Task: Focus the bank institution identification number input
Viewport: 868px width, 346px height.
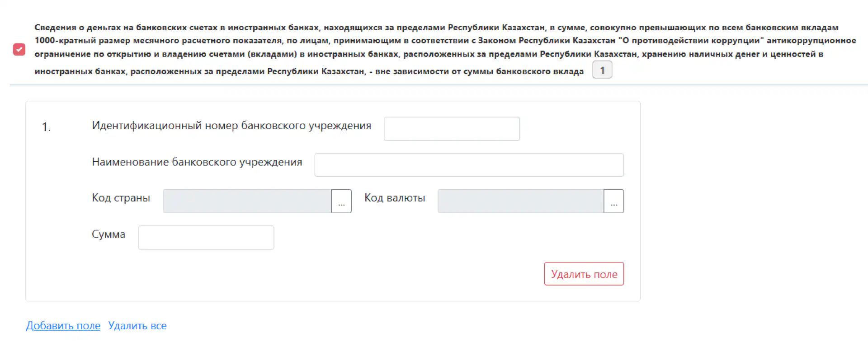Action: (x=452, y=129)
